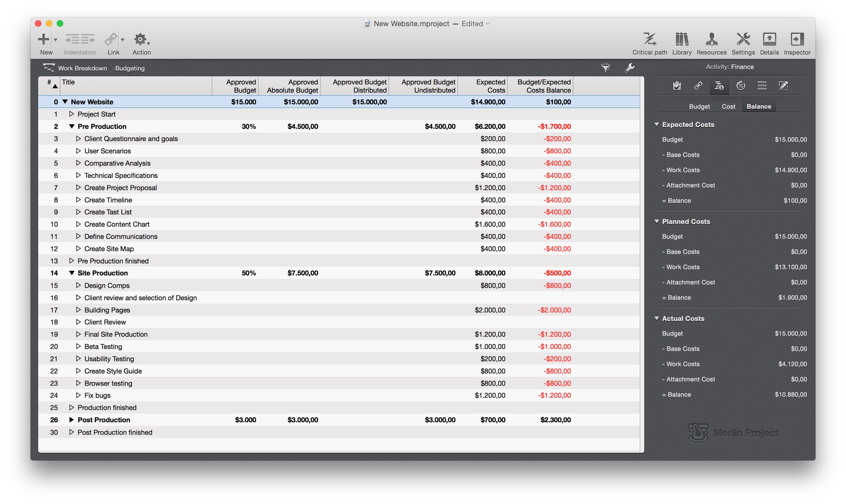The height and width of the screenshot is (504, 846).
Task: Collapse the Pre Production group
Action: [72, 126]
